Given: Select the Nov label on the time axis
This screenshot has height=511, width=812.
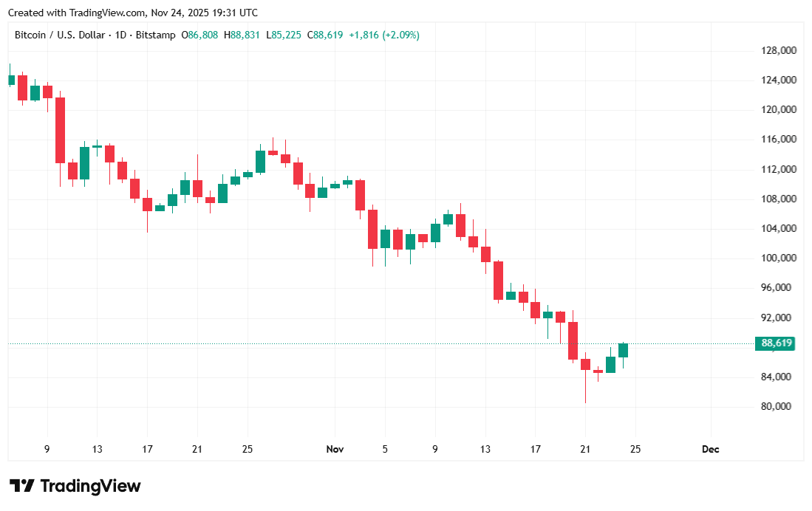Looking at the screenshot, I should click(335, 449).
